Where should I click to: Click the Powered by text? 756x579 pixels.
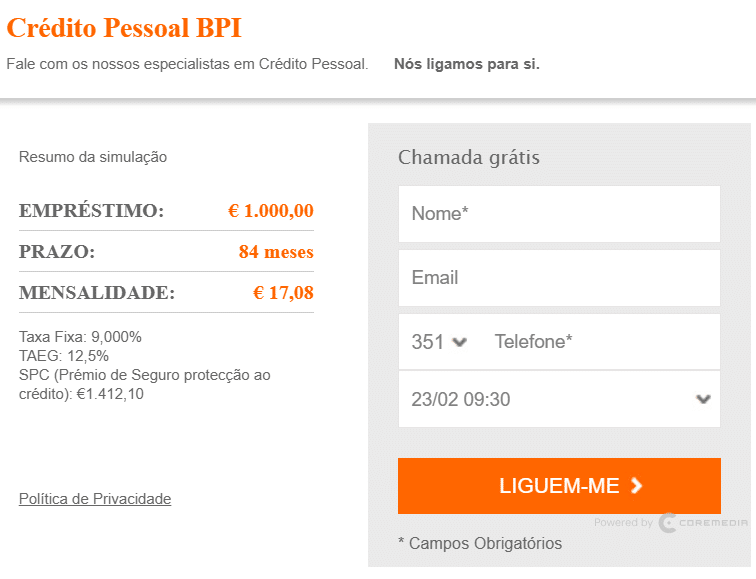(x=623, y=523)
